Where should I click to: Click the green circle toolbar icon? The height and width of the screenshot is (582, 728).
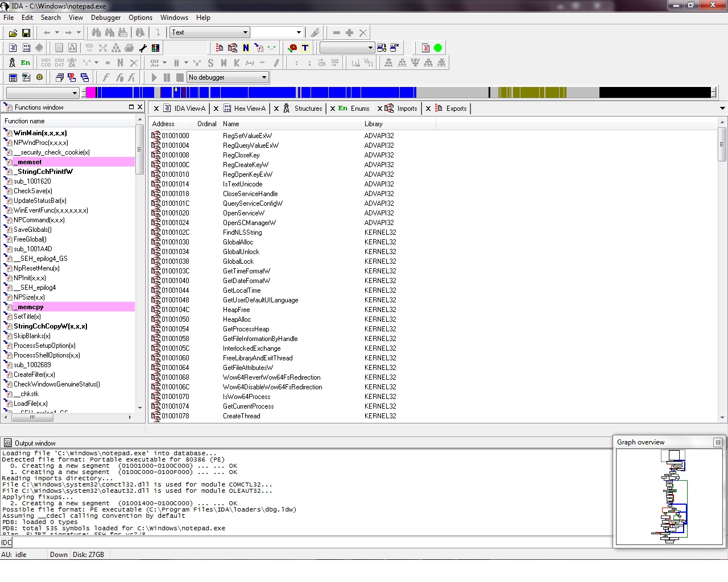pos(438,48)
